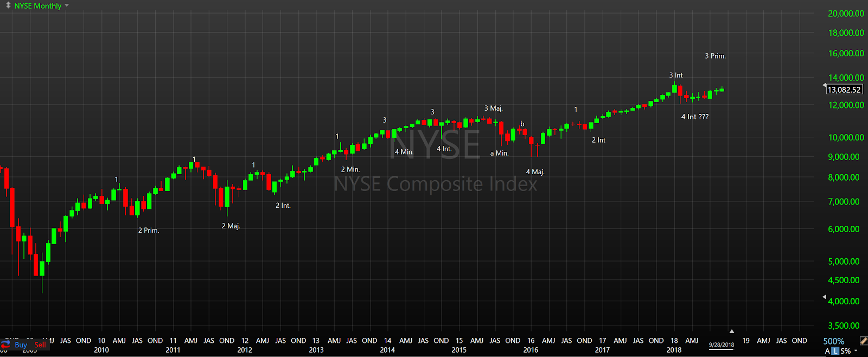The width and height of the screenshot is (868, 357).
Task: Switch to A (arithmetic) scaling
Action: point(827,351)
